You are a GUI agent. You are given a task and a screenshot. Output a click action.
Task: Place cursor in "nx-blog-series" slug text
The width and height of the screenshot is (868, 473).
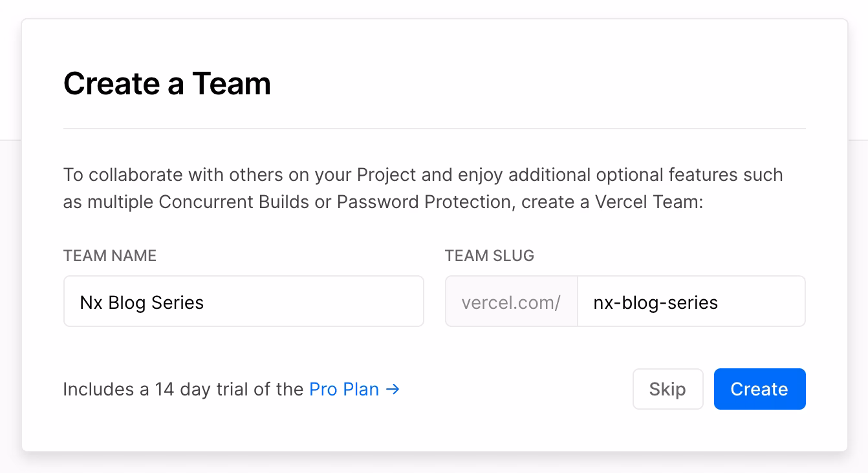[655, 302]
